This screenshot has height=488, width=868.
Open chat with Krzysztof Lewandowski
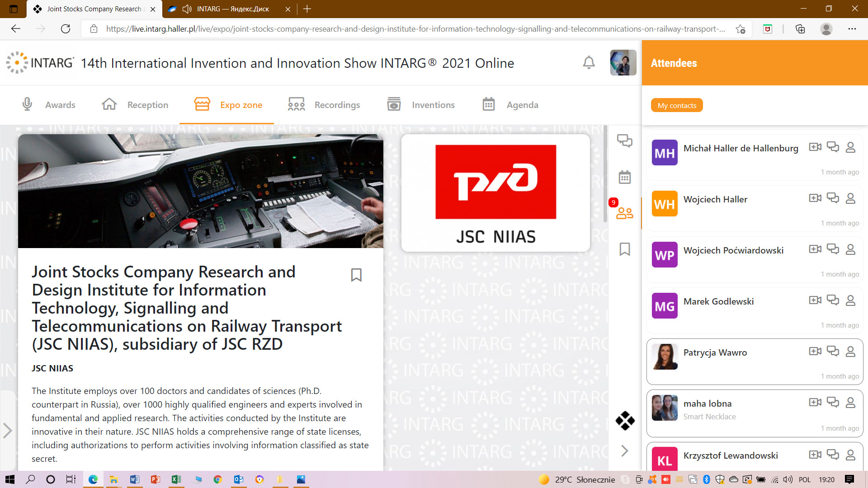coord(833,455)
